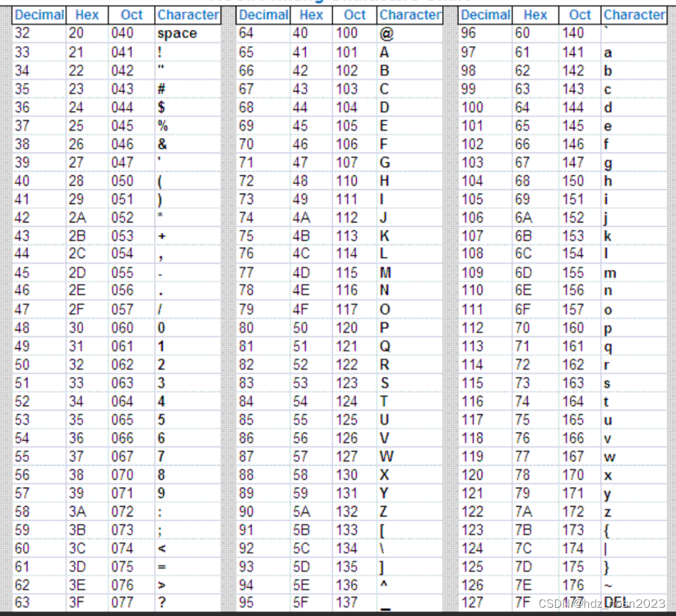Screen dimensions: 676x616
Task: Select the '$' character cell
Action: point(188,107)
